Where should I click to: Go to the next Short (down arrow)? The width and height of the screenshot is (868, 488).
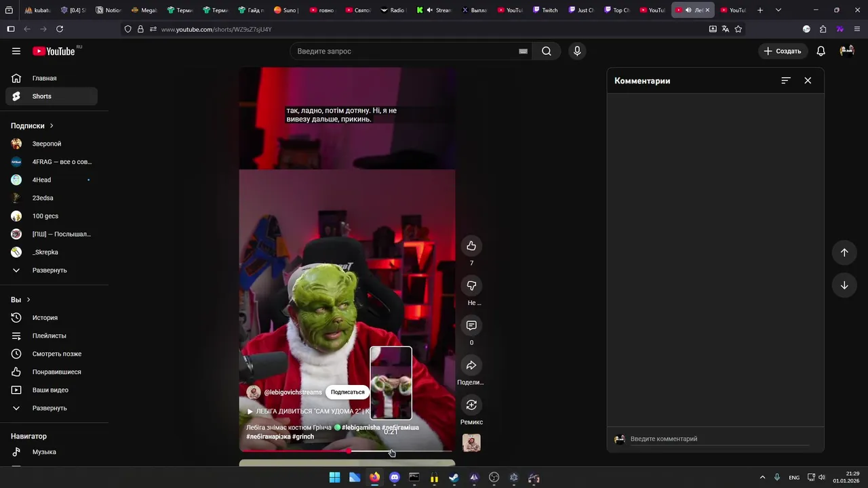pos(844,285)
